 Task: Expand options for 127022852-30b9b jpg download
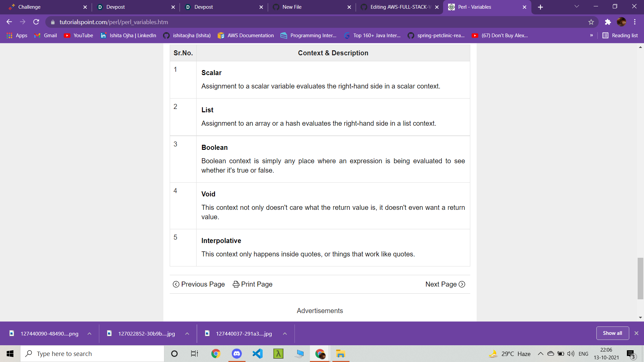pos(187,334)
